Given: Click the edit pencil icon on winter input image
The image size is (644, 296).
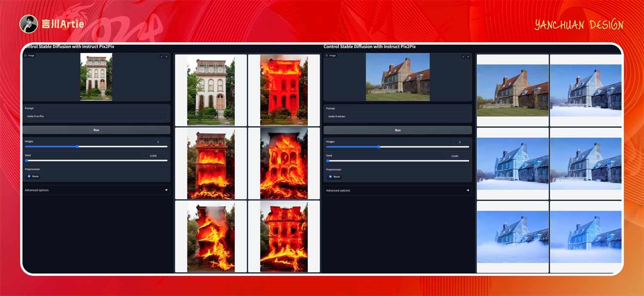Looking at the screenshot, I should (463, 57).
